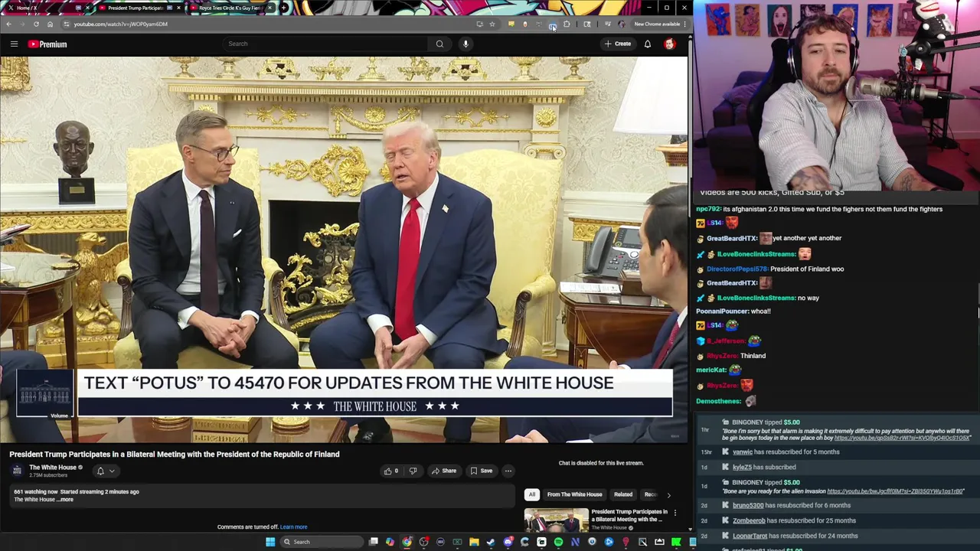Click the video player area
980x551 pixels.
pyautogui.click(x=344, y=249)
